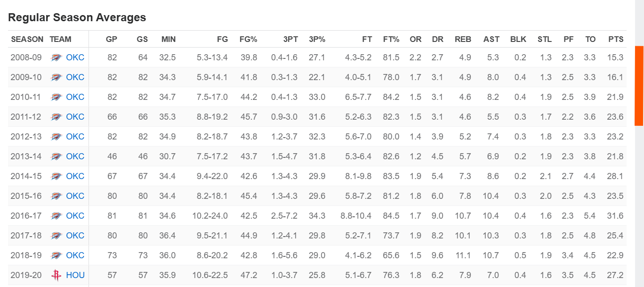The image size is (644, 287).
Task: Open the OKC team link for 2015-16
Action: 75,196
